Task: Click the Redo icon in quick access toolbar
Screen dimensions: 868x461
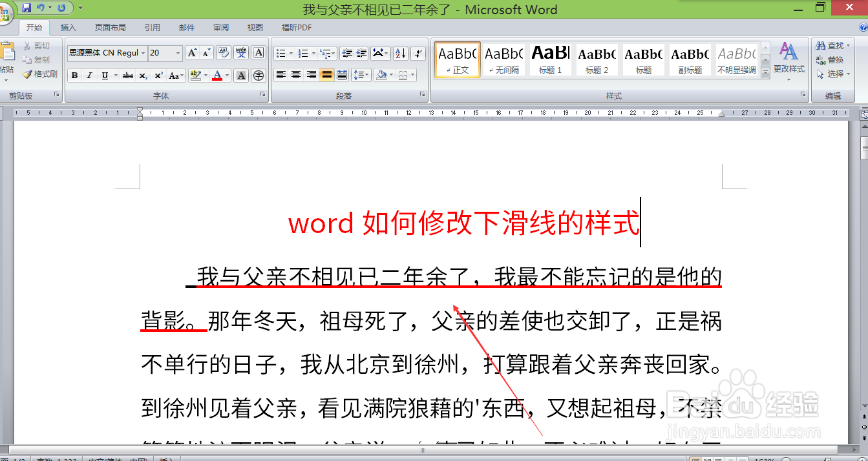Action: click(x=62, y=8)
